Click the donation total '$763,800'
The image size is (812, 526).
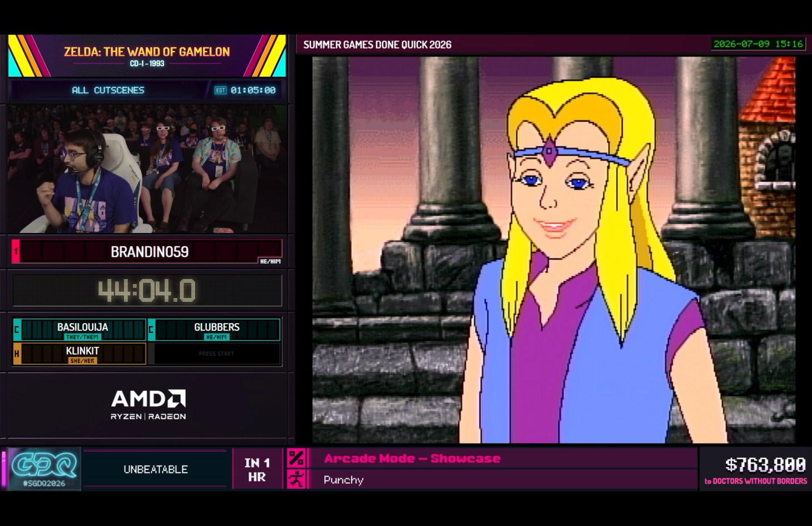click(x=765, y=464)
